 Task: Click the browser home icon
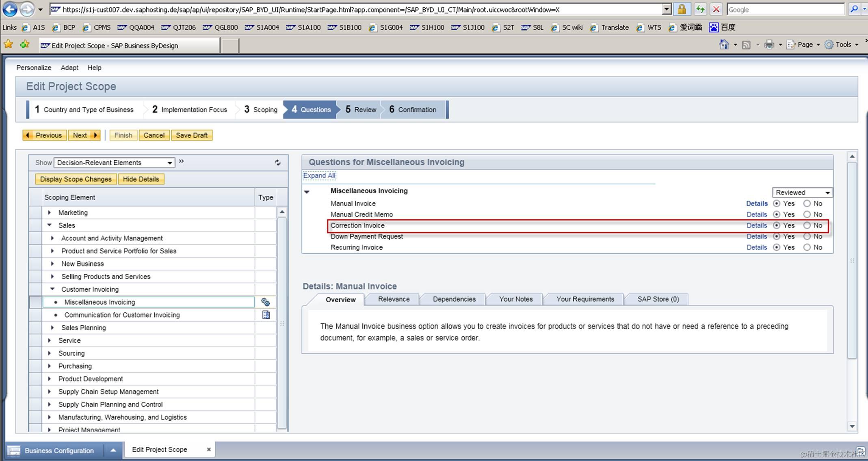724,45
